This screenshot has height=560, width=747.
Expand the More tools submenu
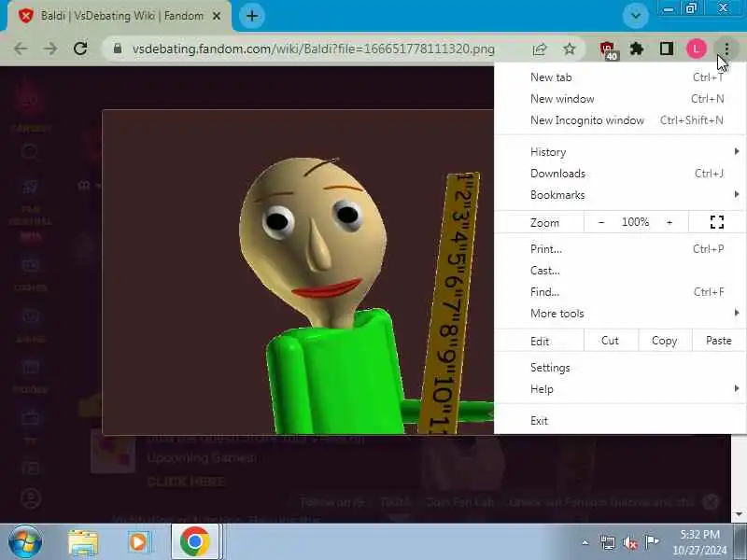pyautogui.click(x=620, y=314)
